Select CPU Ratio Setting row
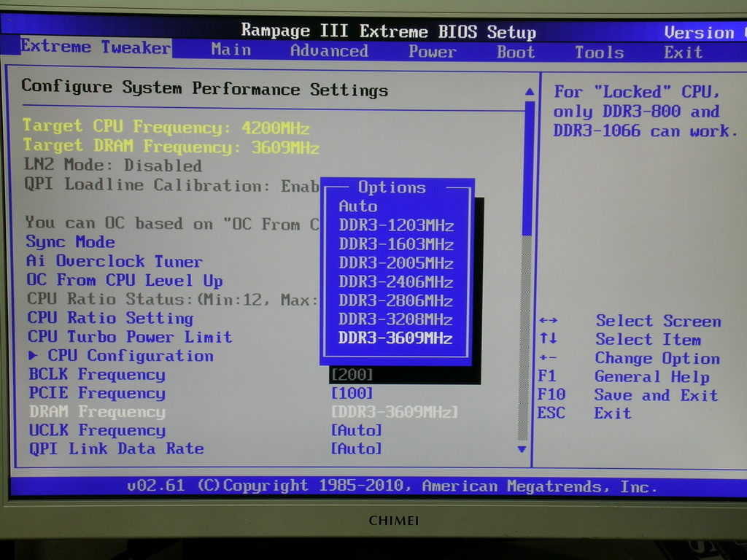747x560 pixels. click(111, 318)
